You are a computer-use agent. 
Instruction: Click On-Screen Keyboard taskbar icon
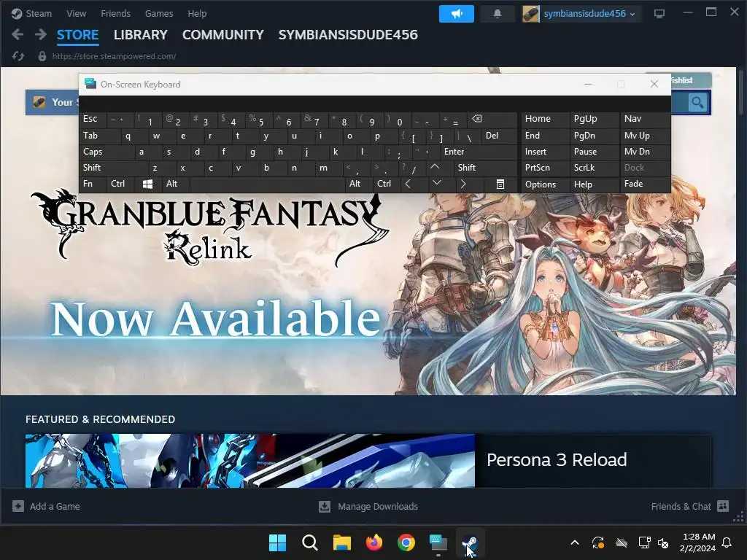click(x=438, y=542)
